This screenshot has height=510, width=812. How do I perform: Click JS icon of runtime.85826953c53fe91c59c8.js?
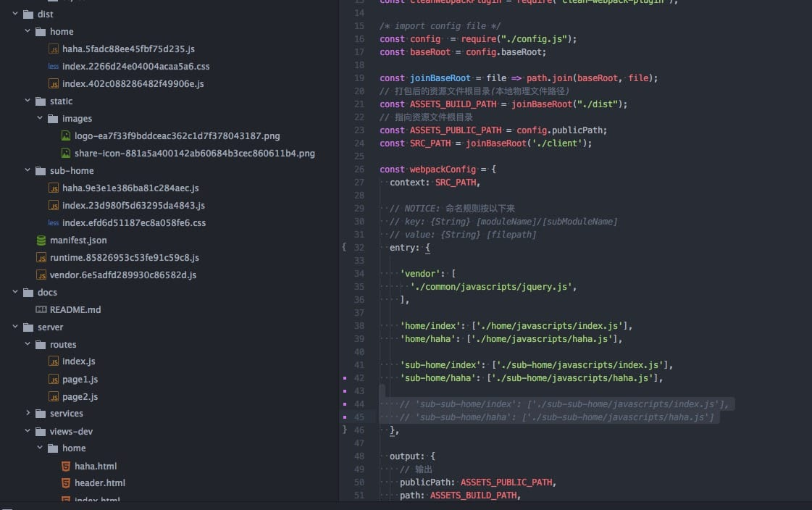click(41, 258)
